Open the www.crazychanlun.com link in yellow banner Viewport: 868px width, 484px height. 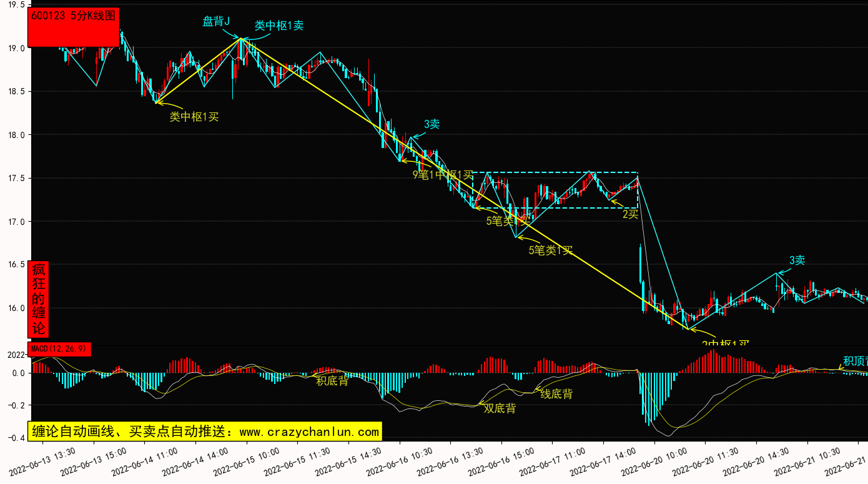309,432
